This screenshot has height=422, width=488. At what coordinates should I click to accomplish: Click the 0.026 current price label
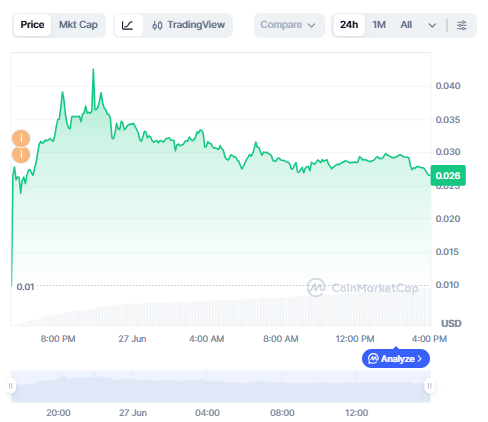tap(448, 176)
